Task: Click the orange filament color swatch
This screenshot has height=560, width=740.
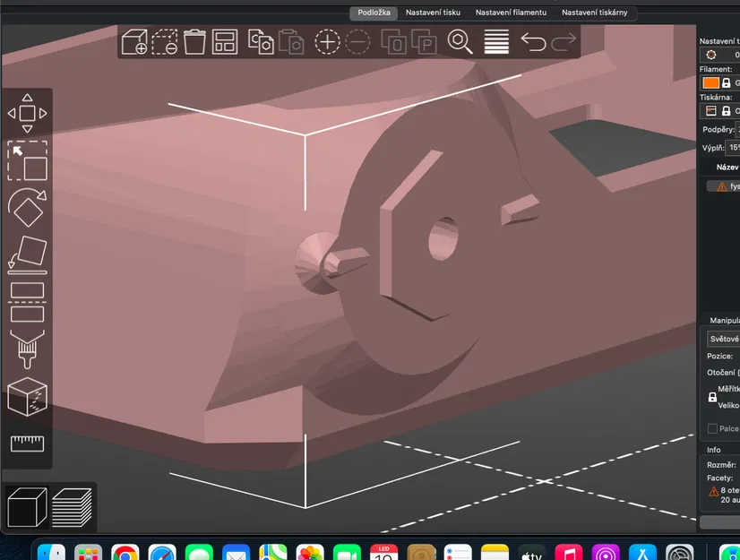Action: pyautogui.click(x=710, y=83)
